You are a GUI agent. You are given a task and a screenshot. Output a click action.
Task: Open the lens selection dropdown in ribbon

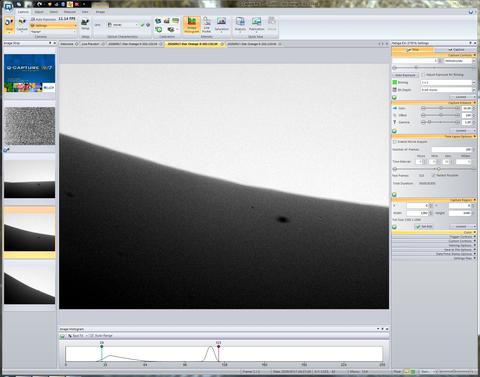pos(123,25)
